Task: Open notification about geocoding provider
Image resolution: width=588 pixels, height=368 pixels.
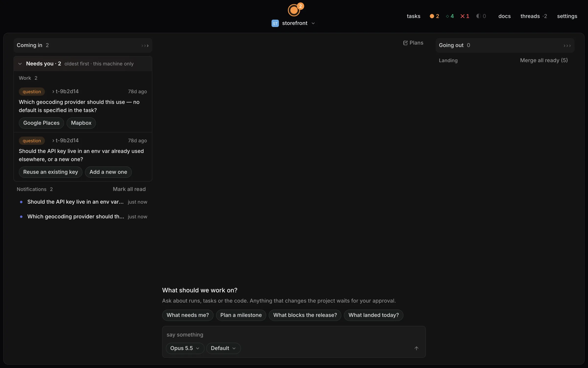Action: coord(83,217)
